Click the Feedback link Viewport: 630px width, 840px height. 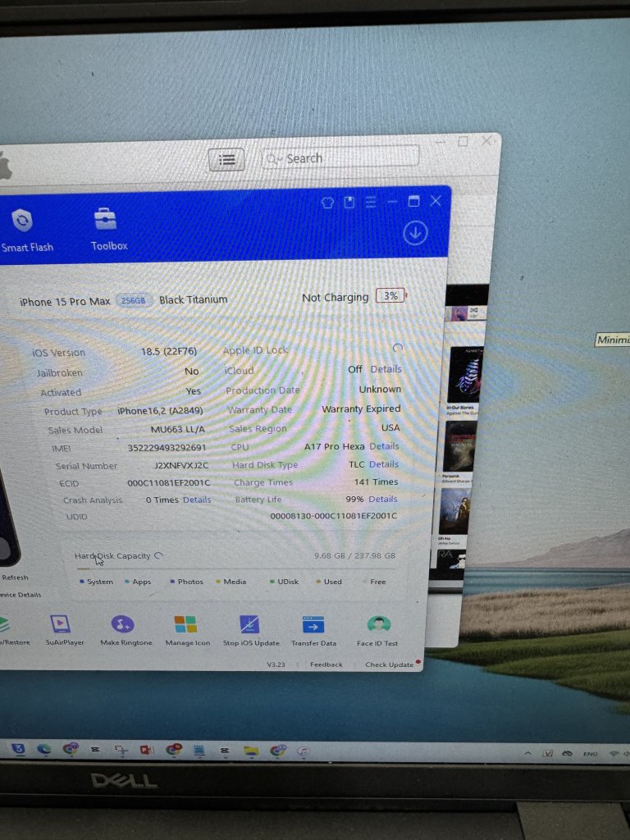326,664
